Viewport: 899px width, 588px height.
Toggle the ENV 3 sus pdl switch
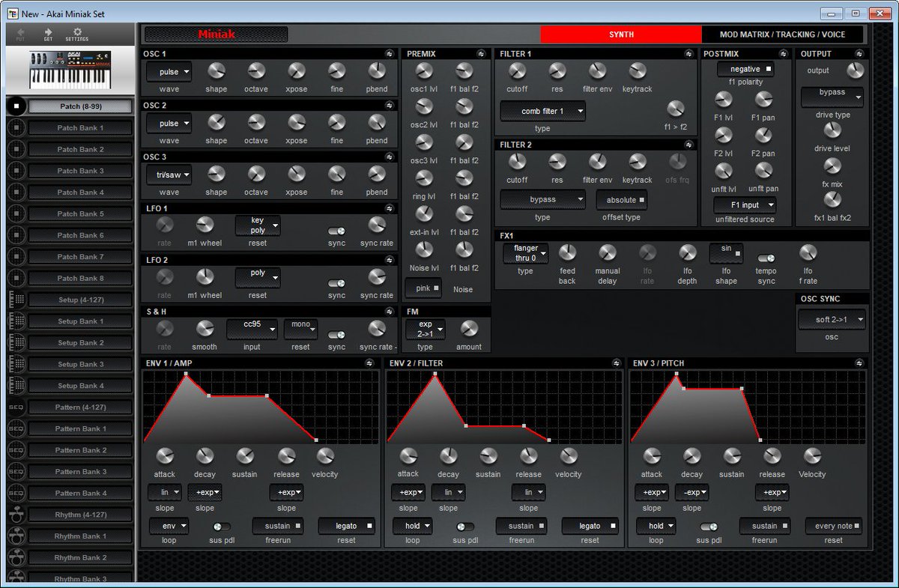pos(709,527)
